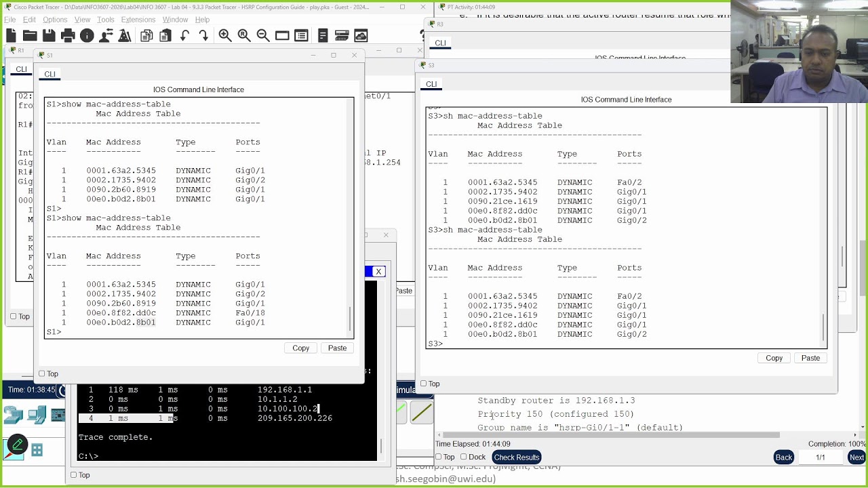Screen dimensions: 868x488
Task: Save the activity with the floppy disk icon
Action: click(x=49, y=36)
